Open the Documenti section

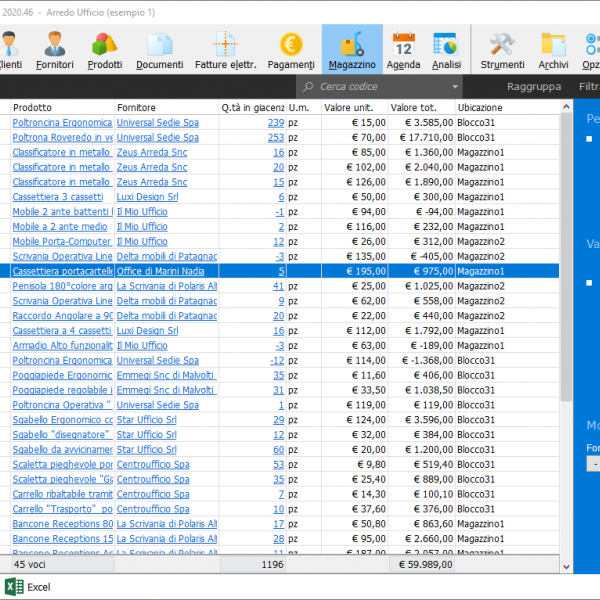coord(160,49)
